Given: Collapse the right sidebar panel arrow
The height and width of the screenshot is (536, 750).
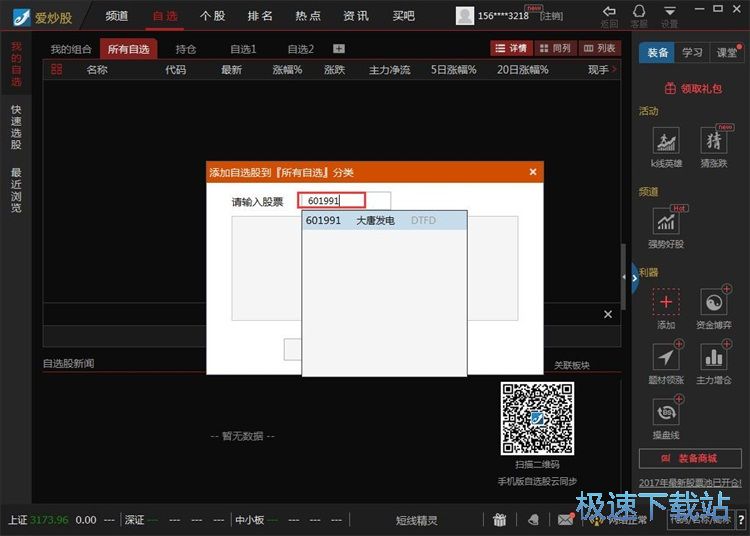Looking at the screenshot, I should tap(634, 274).
